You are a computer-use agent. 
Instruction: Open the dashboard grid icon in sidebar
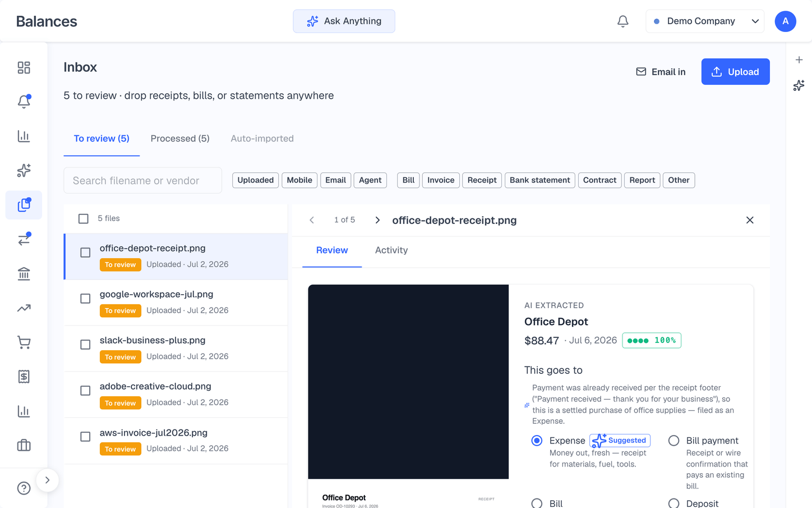pyautogui.click(x=24, y=67)
